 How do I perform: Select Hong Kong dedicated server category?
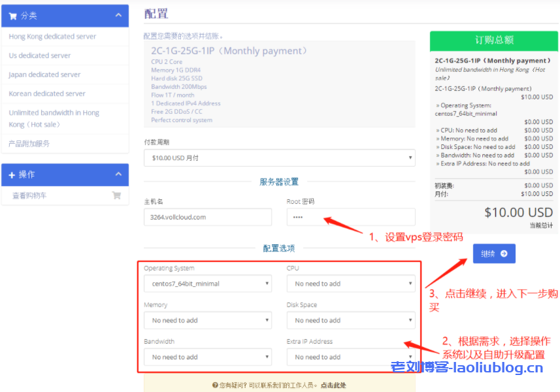click(x=52, y=37)
